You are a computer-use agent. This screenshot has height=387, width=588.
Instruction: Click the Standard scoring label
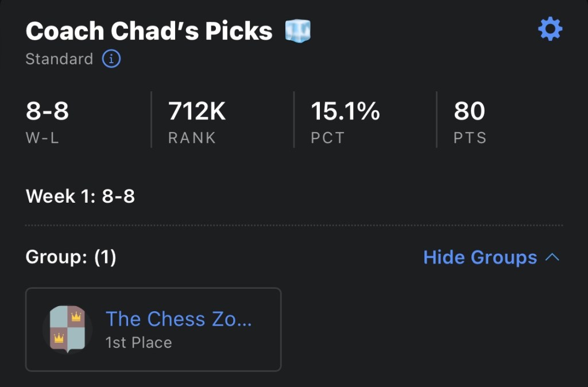pyautogui.click(x=59, y=59)
